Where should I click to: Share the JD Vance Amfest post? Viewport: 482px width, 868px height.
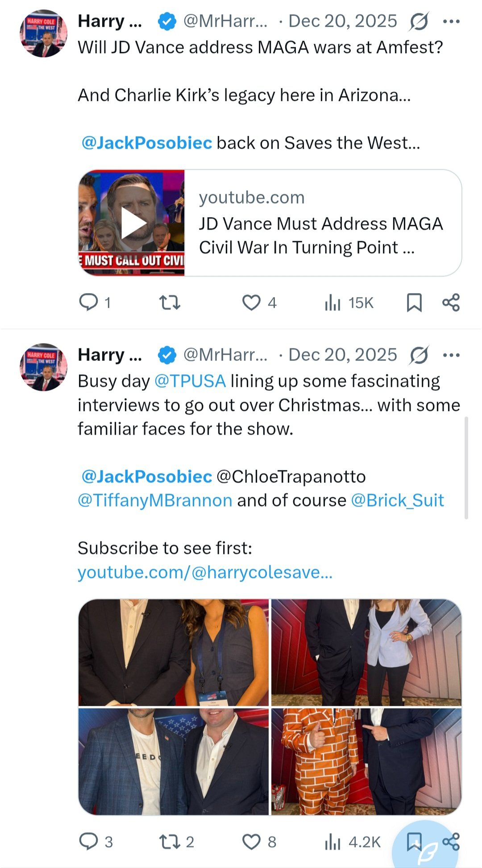[x=451, y=302]
